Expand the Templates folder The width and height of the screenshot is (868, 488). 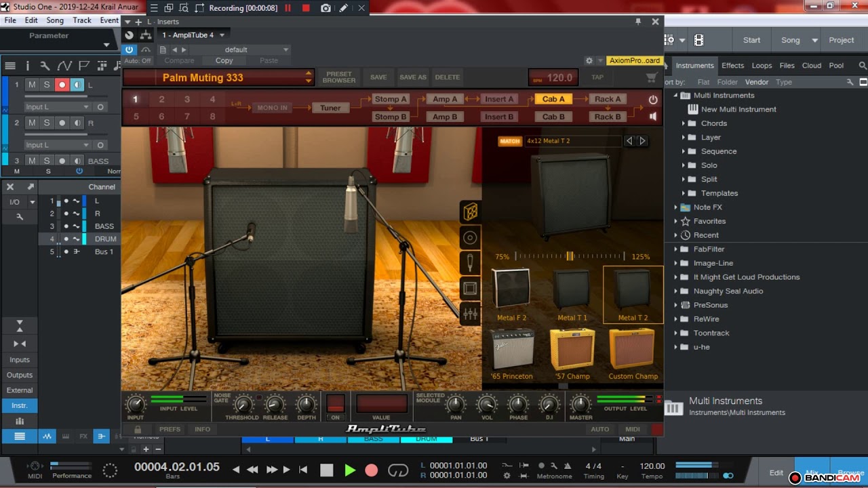[684, 193]
